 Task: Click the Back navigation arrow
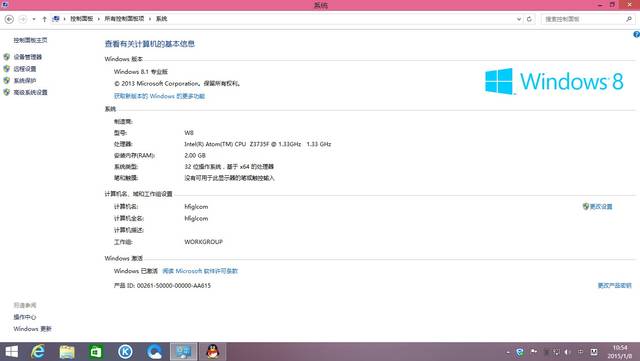point(9,19)
